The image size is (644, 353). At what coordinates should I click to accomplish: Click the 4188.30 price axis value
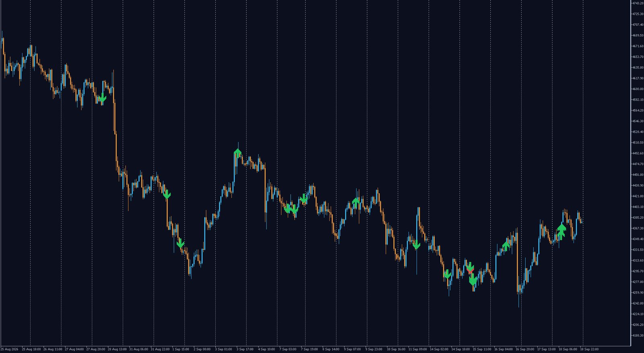pos(638,336)
